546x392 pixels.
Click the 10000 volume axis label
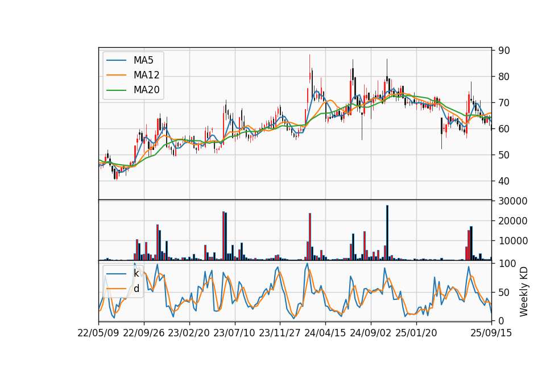[513, 241]
